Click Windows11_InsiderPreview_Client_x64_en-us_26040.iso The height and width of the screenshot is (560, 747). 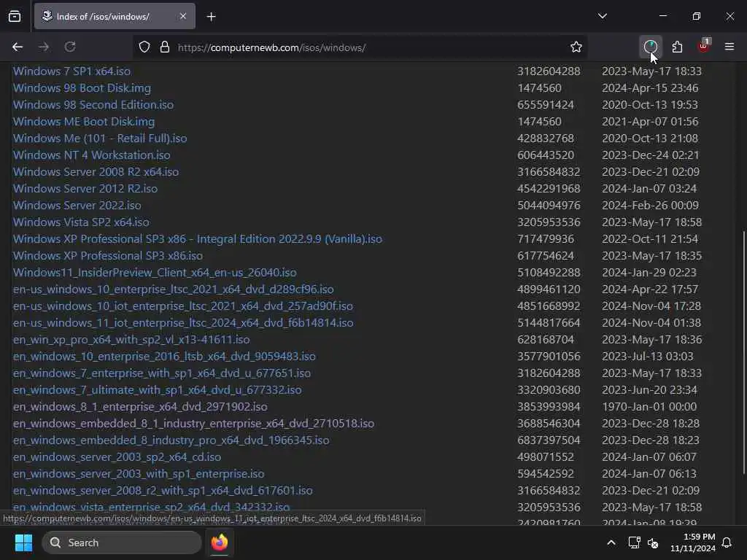pyautogui.click(x=155, y=273)
